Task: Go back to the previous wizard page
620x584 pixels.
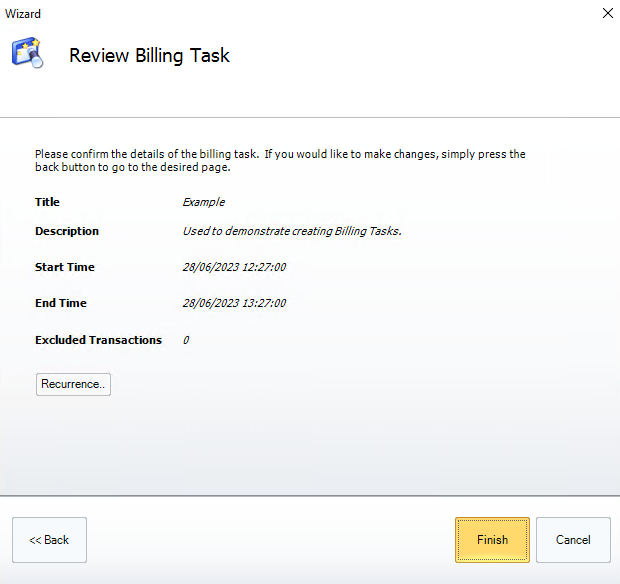Action: pos(49,540)
